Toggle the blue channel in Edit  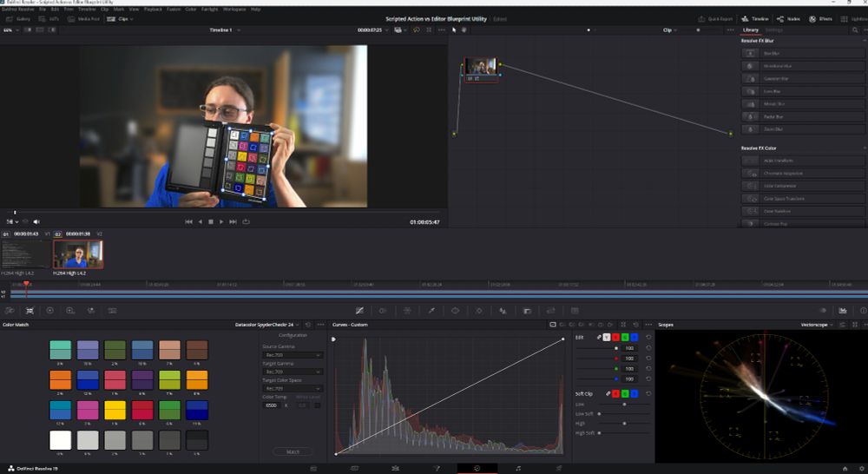tap(635, 337)
